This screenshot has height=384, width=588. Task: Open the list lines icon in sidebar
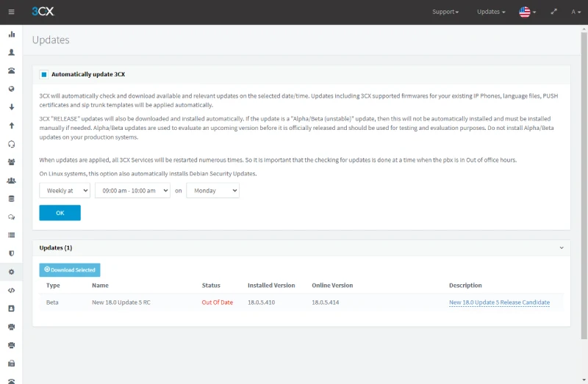tap(12, 235)
